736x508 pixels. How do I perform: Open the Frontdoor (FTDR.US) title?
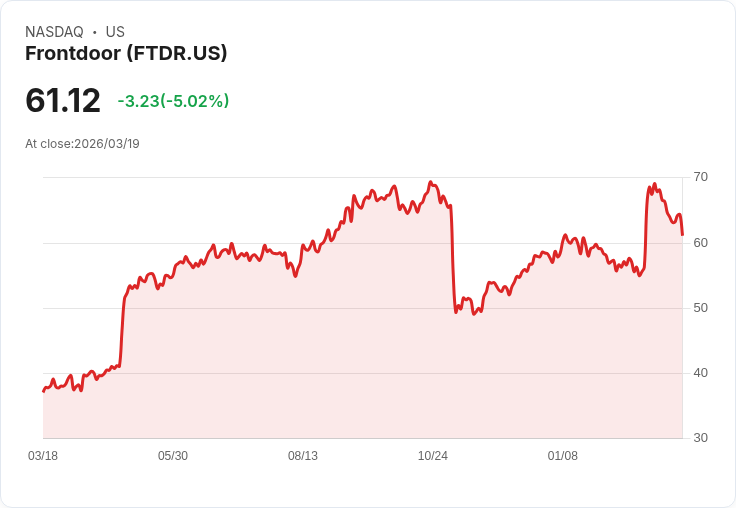pos(126,53)
